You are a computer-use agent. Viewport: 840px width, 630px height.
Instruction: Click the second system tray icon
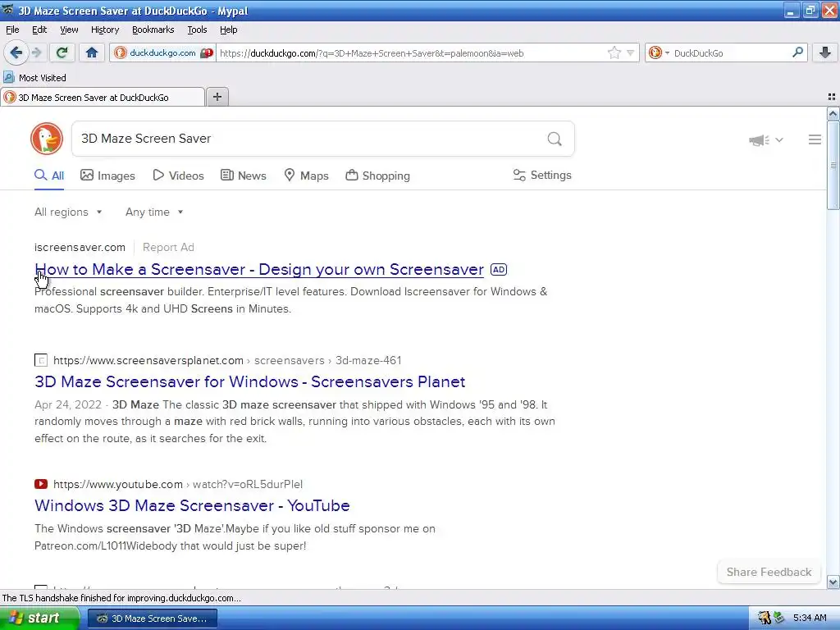click(779, 619)
